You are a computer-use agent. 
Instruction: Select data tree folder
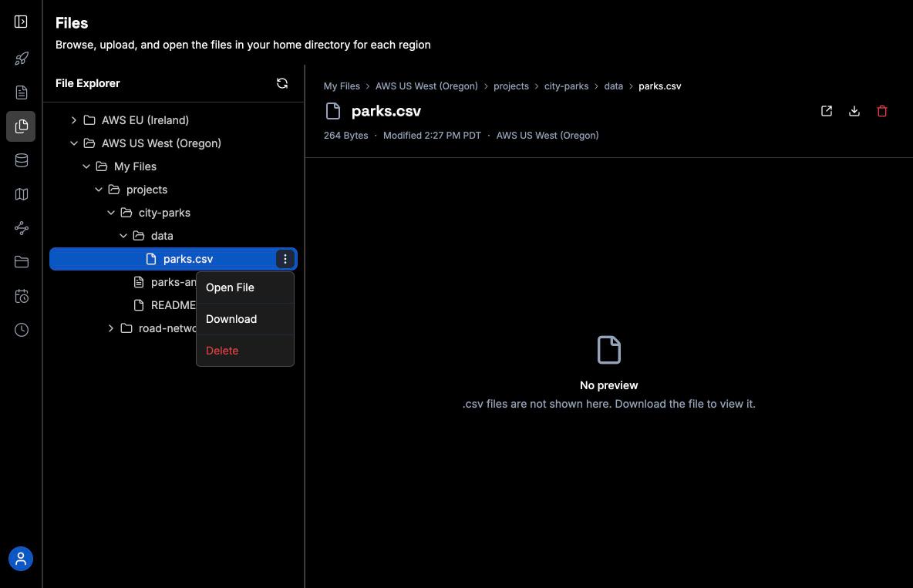174,236
